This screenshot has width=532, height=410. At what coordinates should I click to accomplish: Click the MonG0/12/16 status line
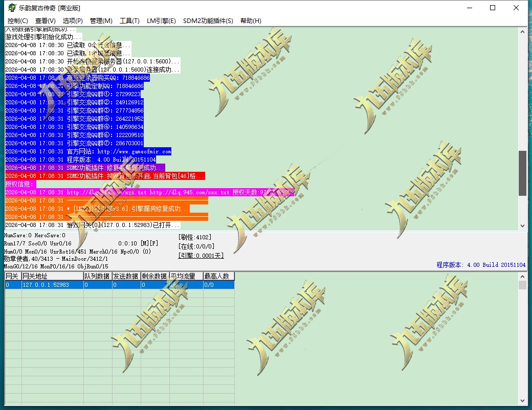click(x=56, y=266)
